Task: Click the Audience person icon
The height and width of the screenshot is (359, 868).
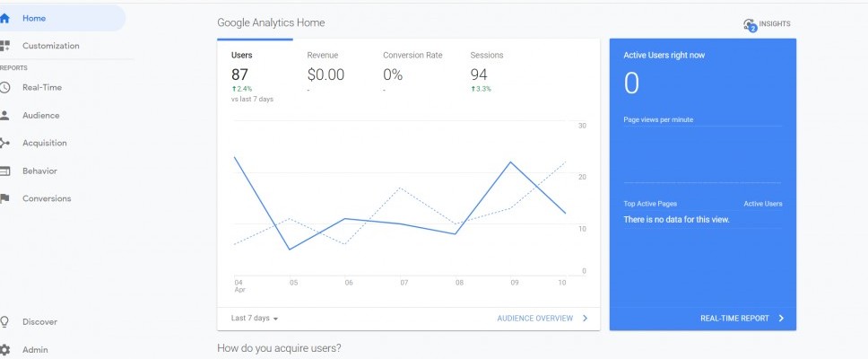Action: point(4,115)
